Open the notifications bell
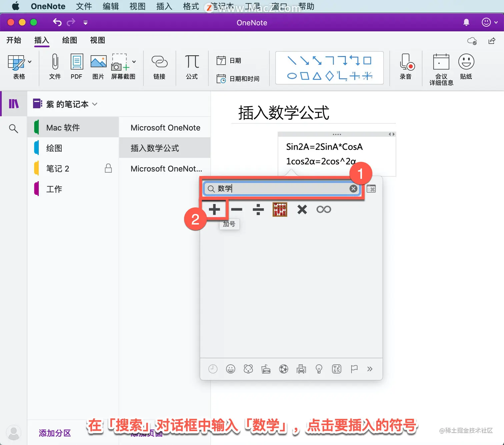 click(x=466, y=22)
